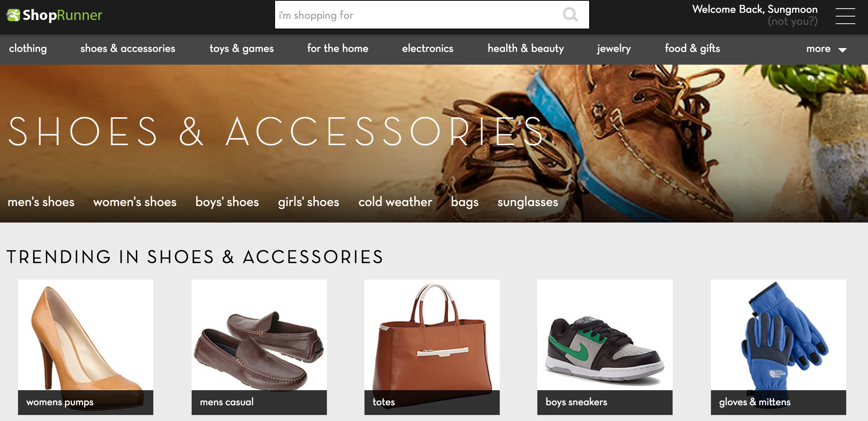The width and height of the screenshot is (868, 421).
Task: Click the ShopRunner logo
Action: coord(54,15)
